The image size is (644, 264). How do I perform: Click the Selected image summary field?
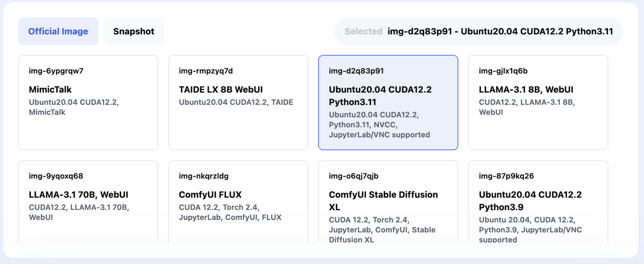[x=479, y=31]
